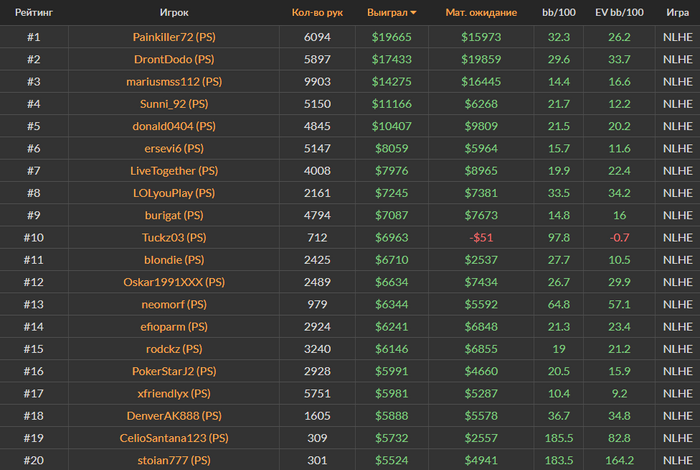The height and width of the screenshot is (470, 700).
Task: Open Painkiller72 (PS) player profile
Action: point(174,37)
